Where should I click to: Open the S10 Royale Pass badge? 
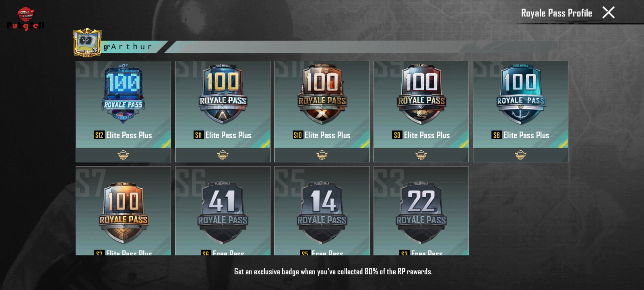click(x=322, y=94)
